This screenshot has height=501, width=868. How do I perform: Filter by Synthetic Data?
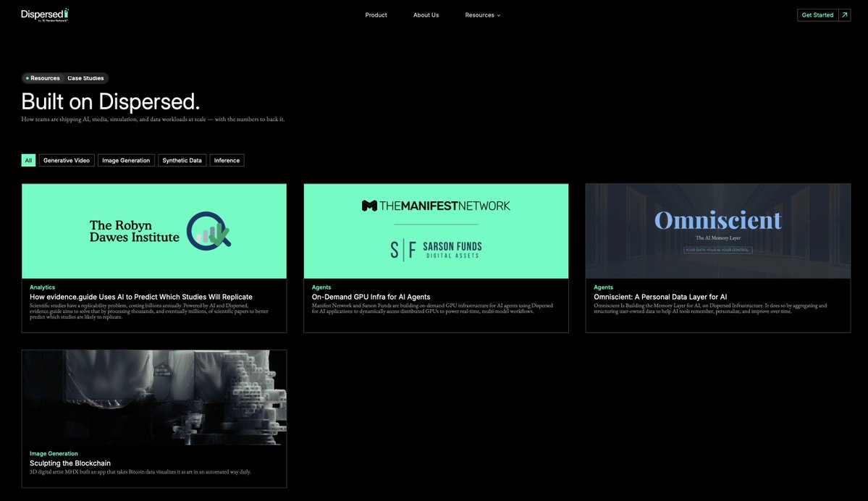click(182, 161)
